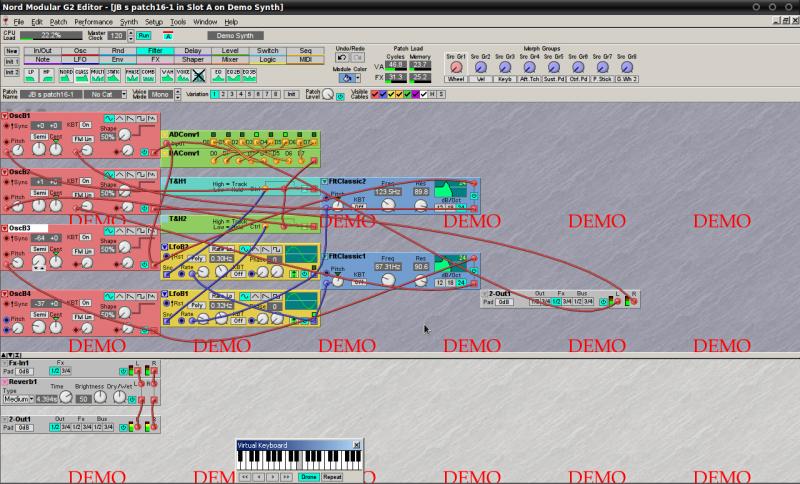Toggle purple visible cables checkbox

click(x=415, y=94)
